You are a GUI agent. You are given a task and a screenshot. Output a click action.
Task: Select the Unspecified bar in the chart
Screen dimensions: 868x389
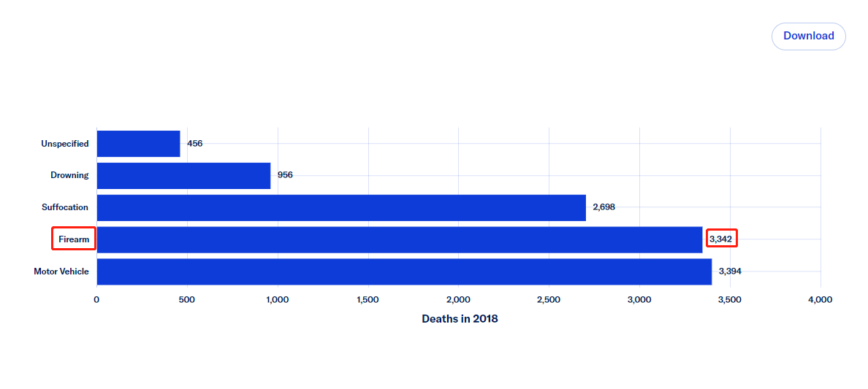(x=138, y=144)
